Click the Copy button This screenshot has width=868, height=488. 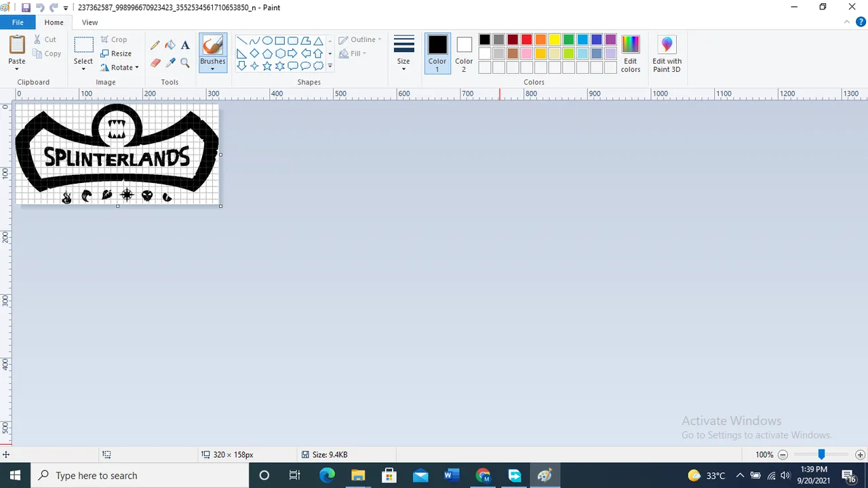(47, 54)
